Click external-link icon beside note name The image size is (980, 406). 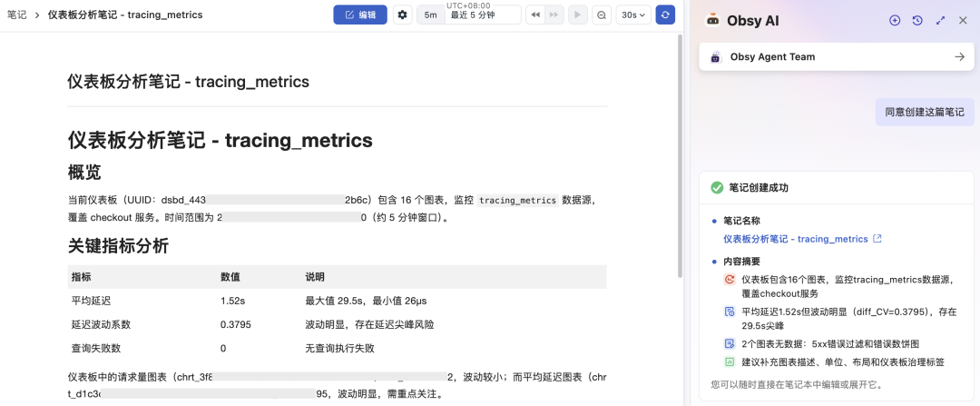[x=877, y=239]
